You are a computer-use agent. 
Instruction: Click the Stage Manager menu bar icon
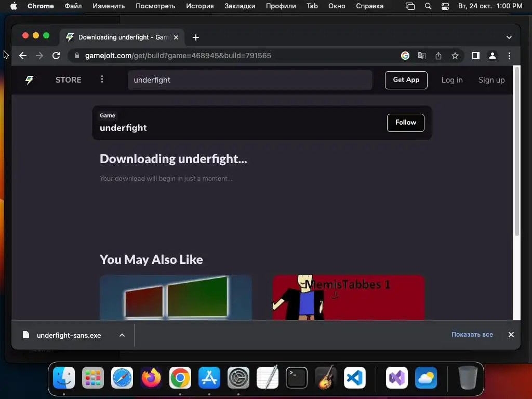pyautogui.click(x=410, y=6)
